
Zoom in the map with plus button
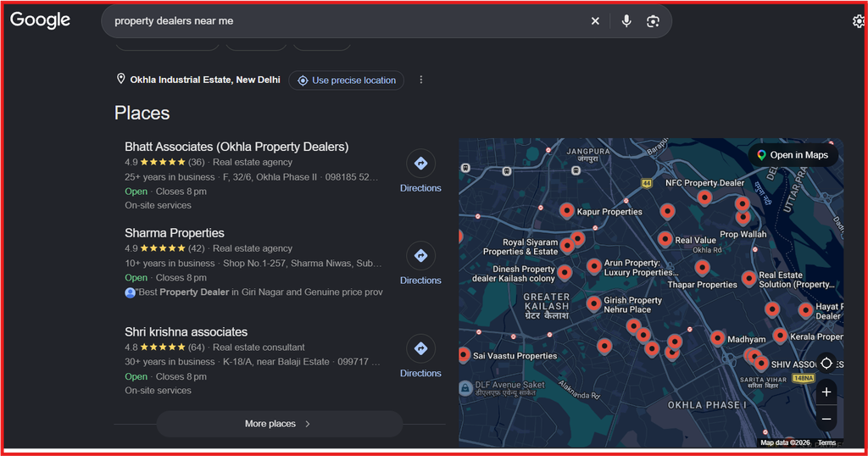point(826,392)
